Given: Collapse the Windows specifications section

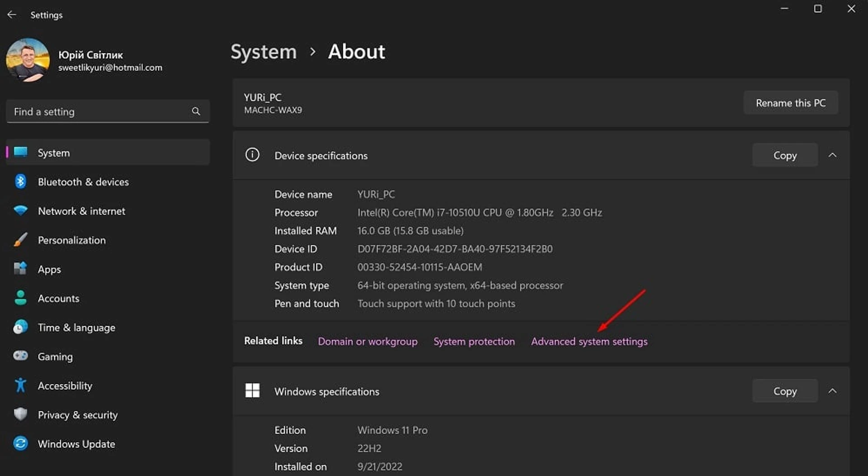Looking at the screenshot, I should pos(832,391).
